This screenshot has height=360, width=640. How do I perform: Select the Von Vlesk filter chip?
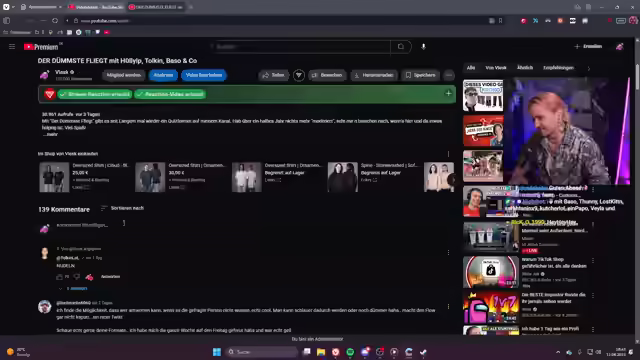point(496,68)
